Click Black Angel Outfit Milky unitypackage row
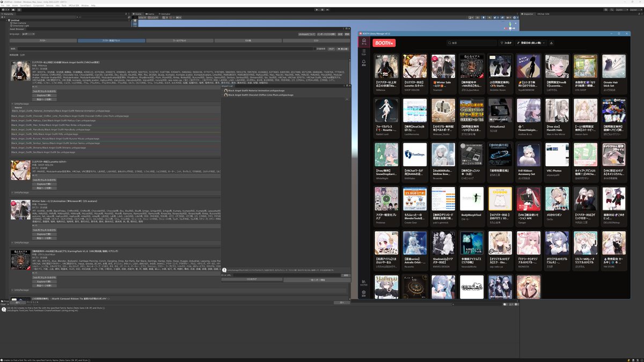Screen dimensions: 644x362 click(x=115, y=134)
